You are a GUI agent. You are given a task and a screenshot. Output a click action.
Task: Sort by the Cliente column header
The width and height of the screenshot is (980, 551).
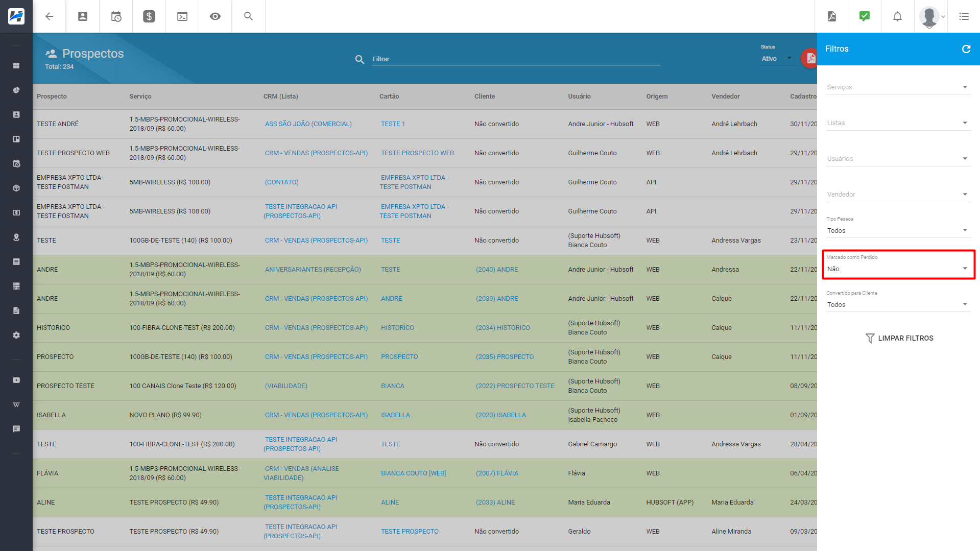(485, 97)
